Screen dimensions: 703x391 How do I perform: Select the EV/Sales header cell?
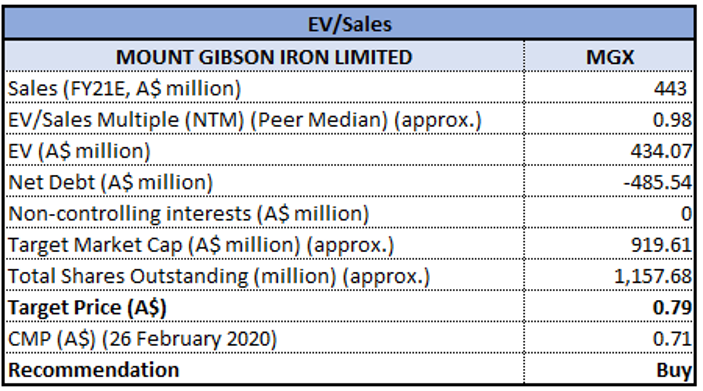tap(350, 24)
